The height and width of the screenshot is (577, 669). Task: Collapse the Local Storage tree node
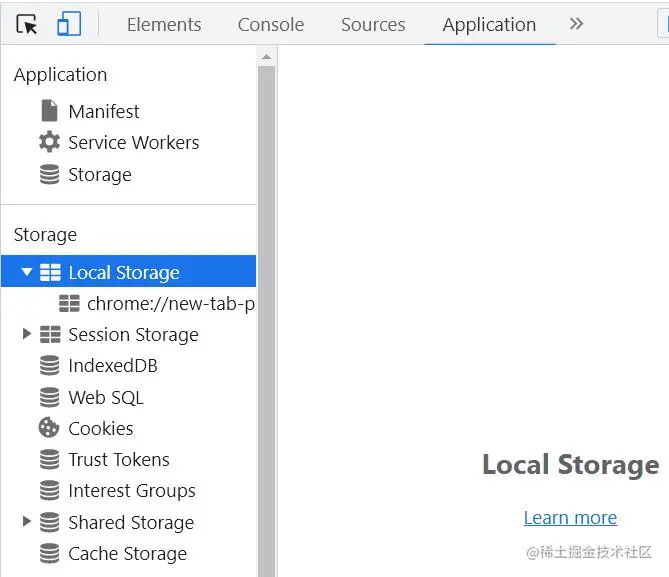point(27,272)
